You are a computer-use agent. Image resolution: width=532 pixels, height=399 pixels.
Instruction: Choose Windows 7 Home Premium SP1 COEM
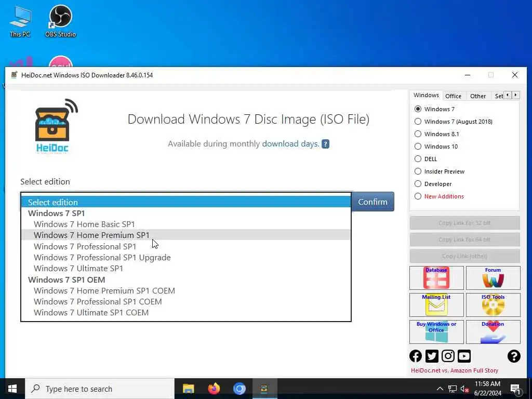(x=186, y=291)
